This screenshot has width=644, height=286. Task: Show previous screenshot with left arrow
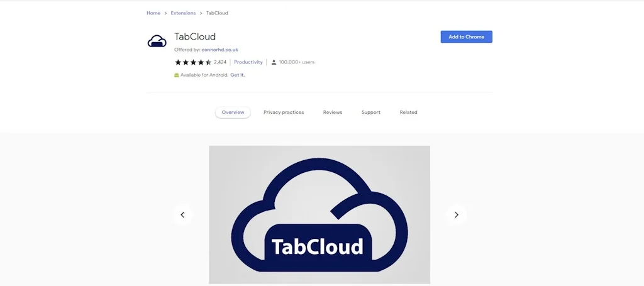point(183,214)
